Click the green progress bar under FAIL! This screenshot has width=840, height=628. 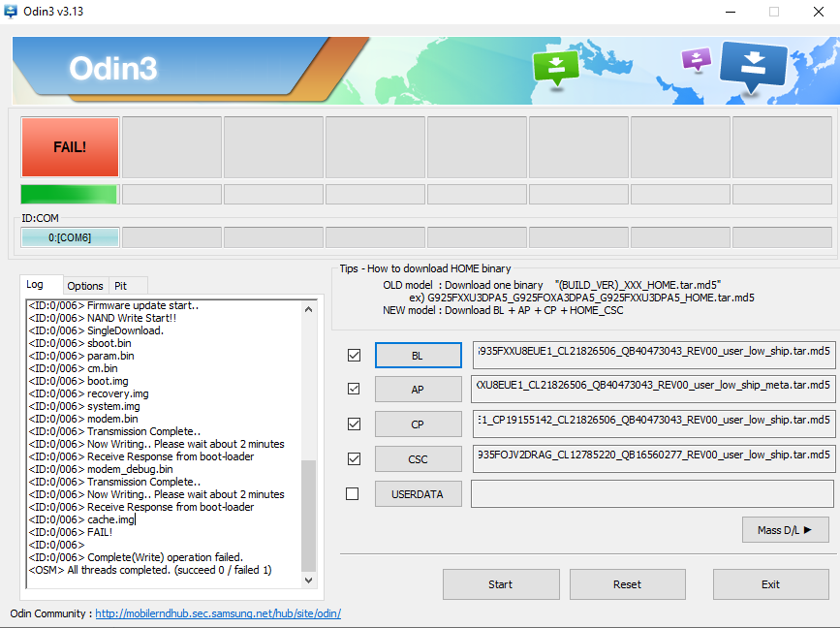(x=70, y=194)
